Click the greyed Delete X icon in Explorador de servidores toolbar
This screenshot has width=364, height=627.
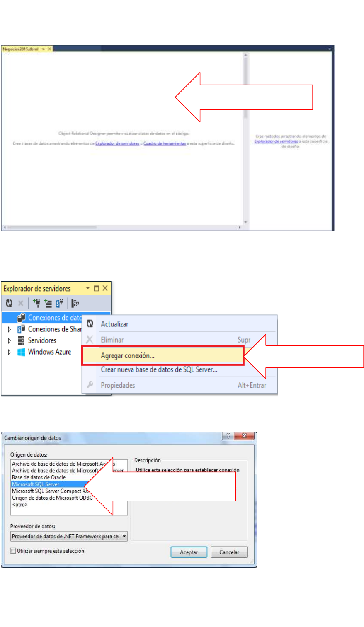pyautogui.click(x=21, y=304)
